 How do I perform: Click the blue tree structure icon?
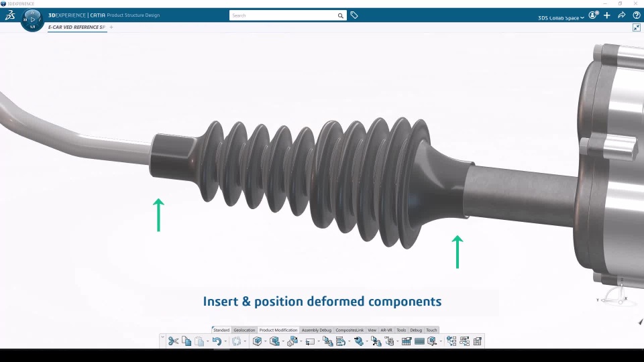tap(451, 341)
